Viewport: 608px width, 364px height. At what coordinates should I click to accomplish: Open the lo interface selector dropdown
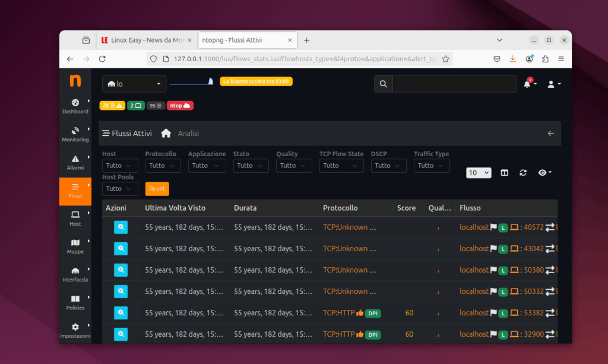134,84
